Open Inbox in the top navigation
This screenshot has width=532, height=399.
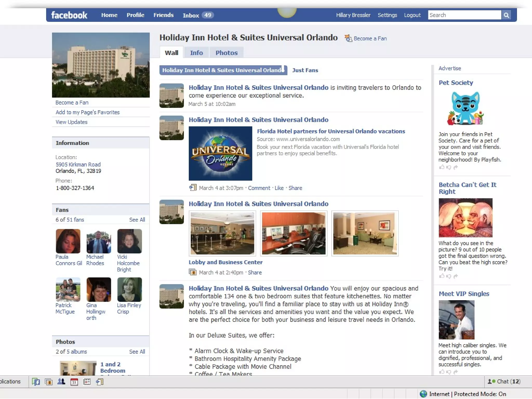point(191,15)
